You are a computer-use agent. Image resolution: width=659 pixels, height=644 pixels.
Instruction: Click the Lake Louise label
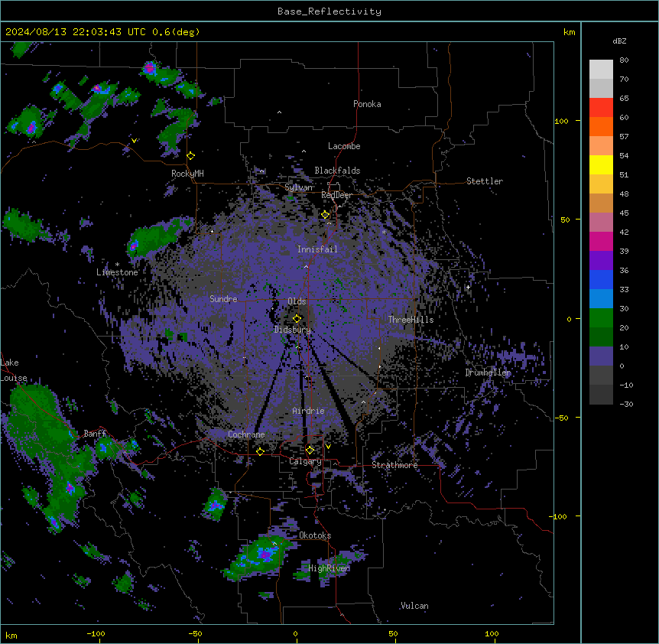(14, 370)
